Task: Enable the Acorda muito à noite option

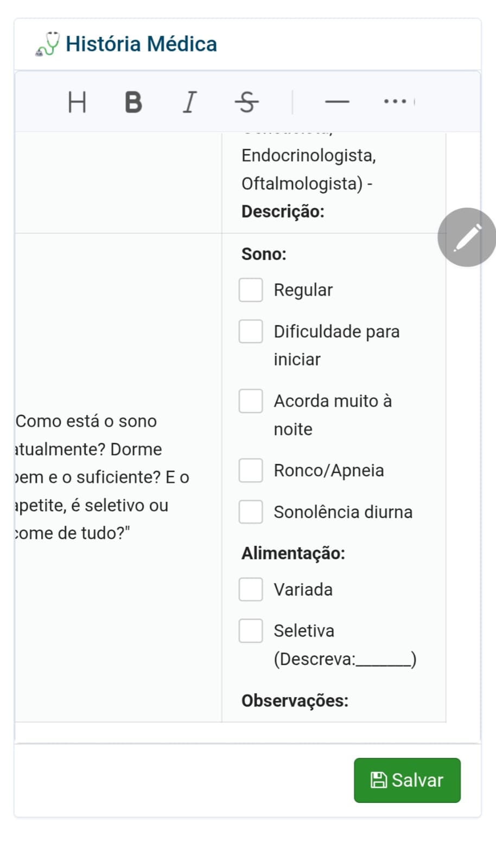Action: pyautogui.click(x=251, y=401)
